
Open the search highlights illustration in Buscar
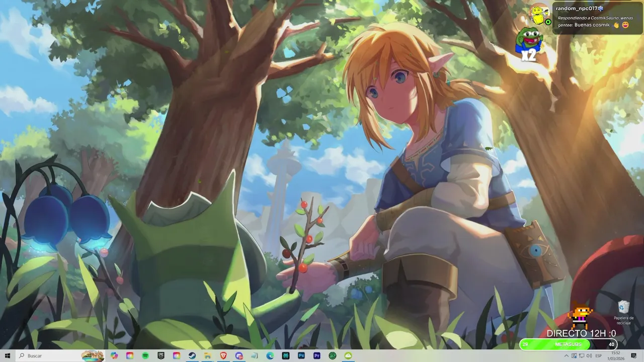pyautogui.click(x=93, y=355)
